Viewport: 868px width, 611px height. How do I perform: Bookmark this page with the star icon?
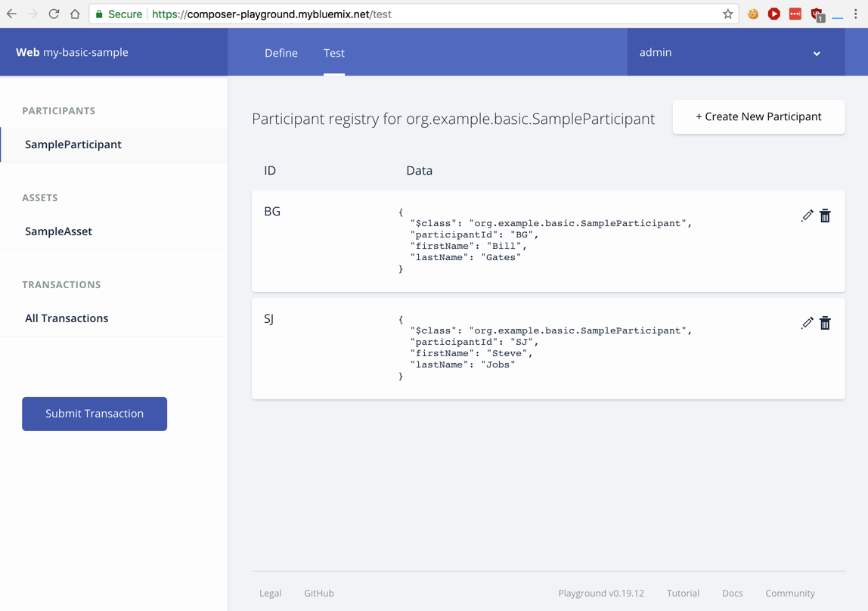point(727,14)
